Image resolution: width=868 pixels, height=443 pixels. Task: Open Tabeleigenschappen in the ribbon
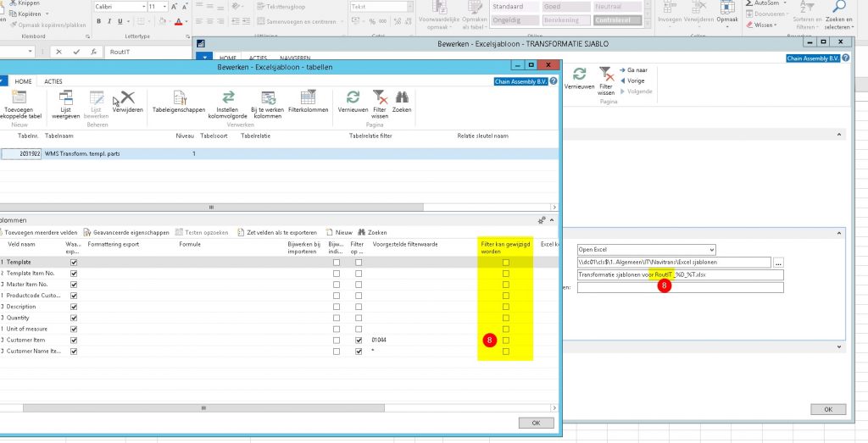(x=179, y=102)
